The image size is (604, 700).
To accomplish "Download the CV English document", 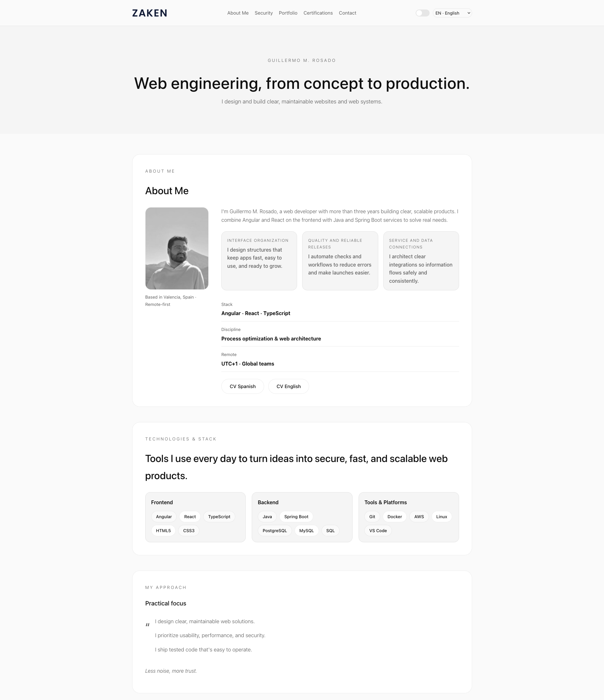I will 288,386.
